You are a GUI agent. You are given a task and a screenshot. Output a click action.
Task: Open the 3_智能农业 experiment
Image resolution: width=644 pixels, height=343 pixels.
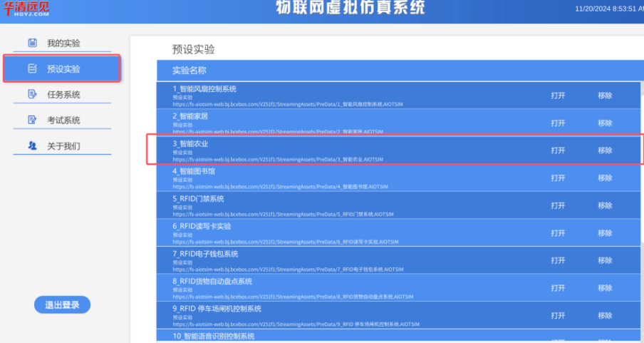point(558,150)
